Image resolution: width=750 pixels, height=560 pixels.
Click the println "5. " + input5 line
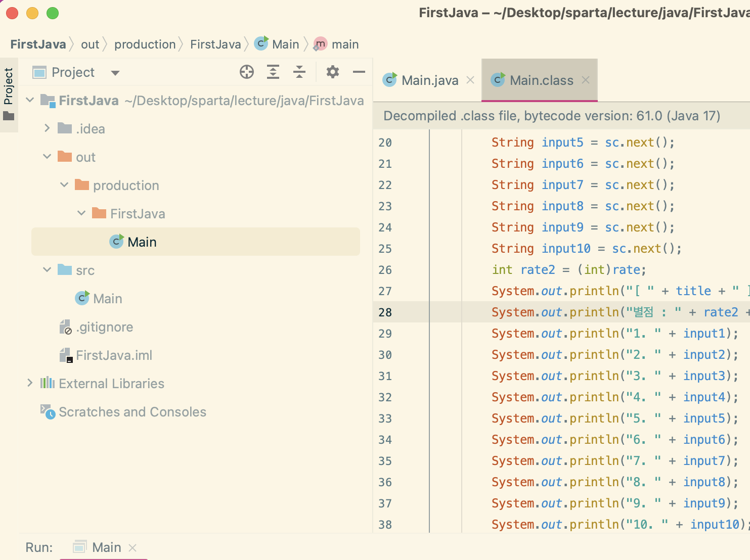point(615,418)
